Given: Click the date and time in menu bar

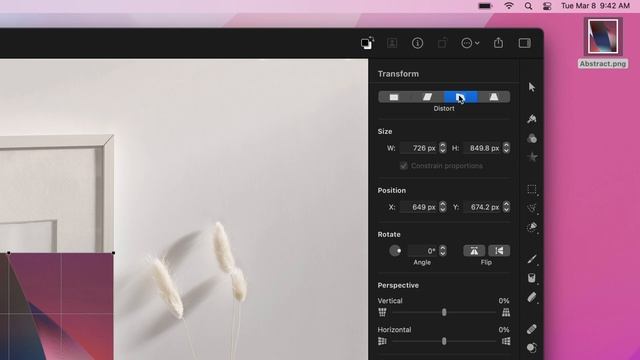Looking at the screenshot, I should tap(595, 6).
